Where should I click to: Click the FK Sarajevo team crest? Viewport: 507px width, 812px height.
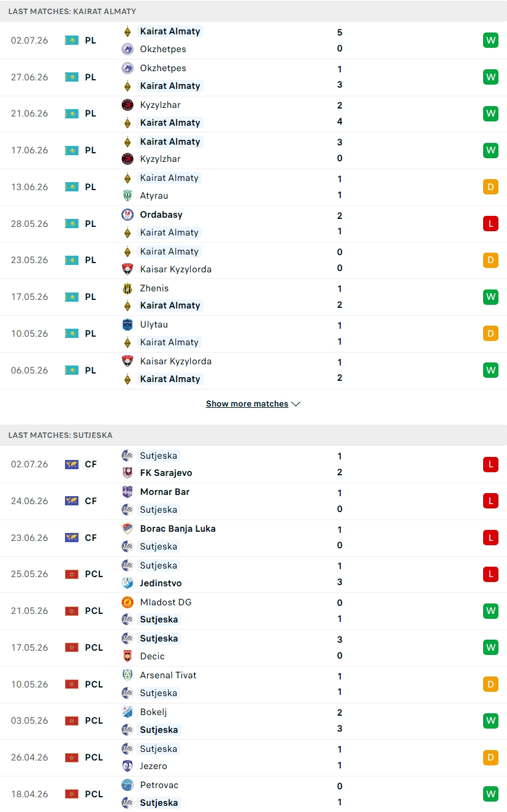(x=128, y=473)
